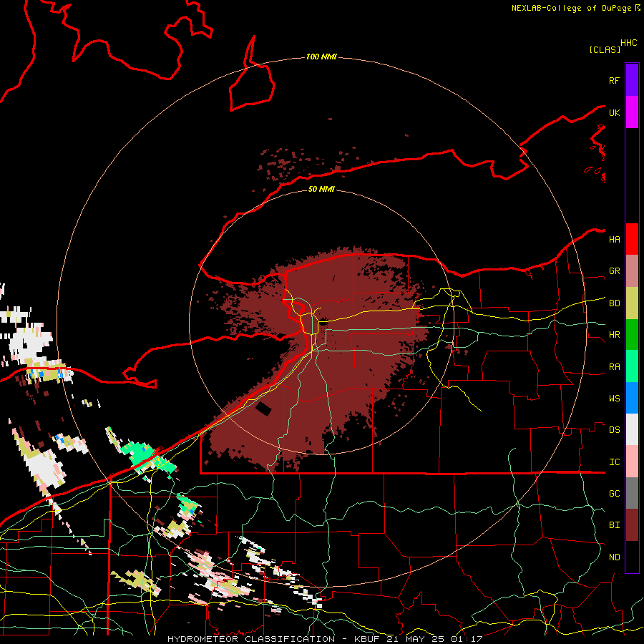The image size is (644, 644).
Task: Select the IC pink legend swatch
Action: (632, 462)
